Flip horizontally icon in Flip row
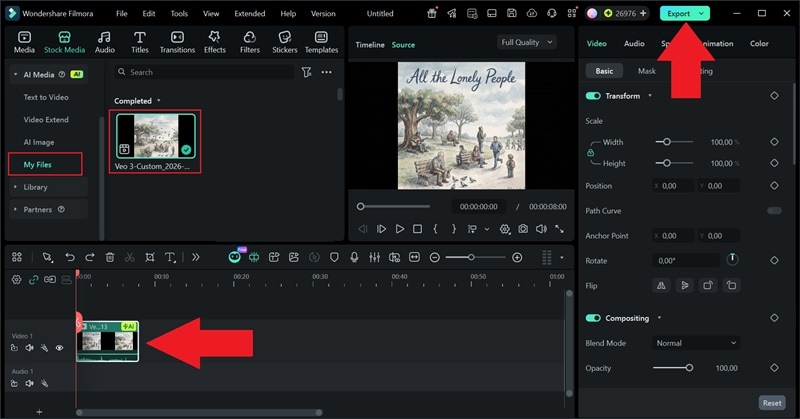Screen dimensions: 800x419 point(661,285)
